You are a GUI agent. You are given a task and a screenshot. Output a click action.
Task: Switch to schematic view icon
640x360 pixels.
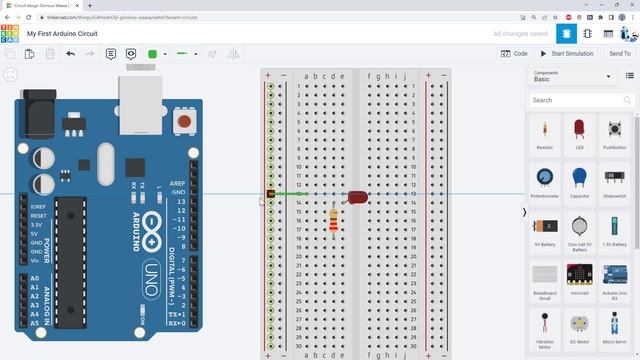587,34
